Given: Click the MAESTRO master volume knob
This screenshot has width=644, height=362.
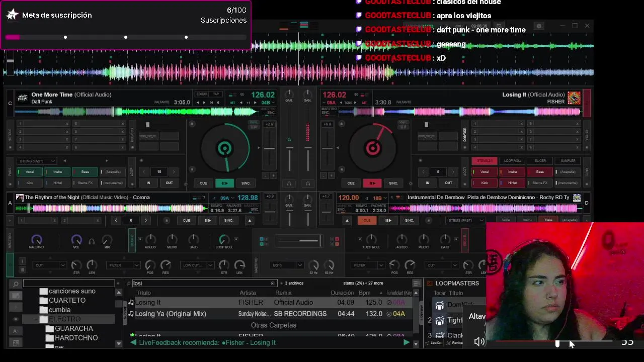Looking at the screenshot, I should [x=36, y=240].
